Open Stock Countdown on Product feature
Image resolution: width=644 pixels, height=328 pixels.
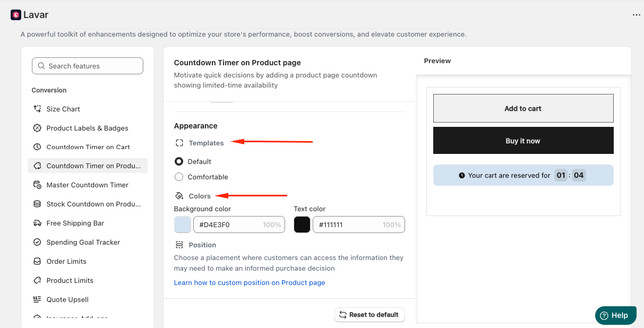pos(93,204)
